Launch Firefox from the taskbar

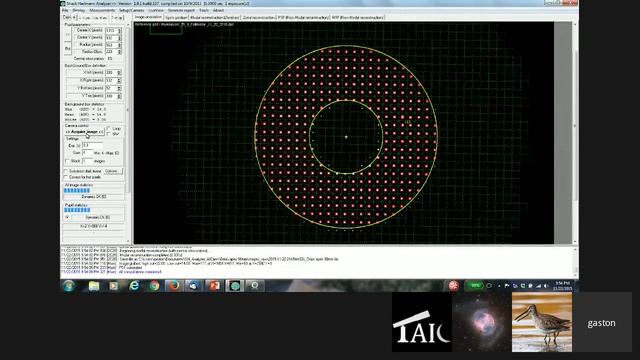pyautogui.click(x=174, y=286)
